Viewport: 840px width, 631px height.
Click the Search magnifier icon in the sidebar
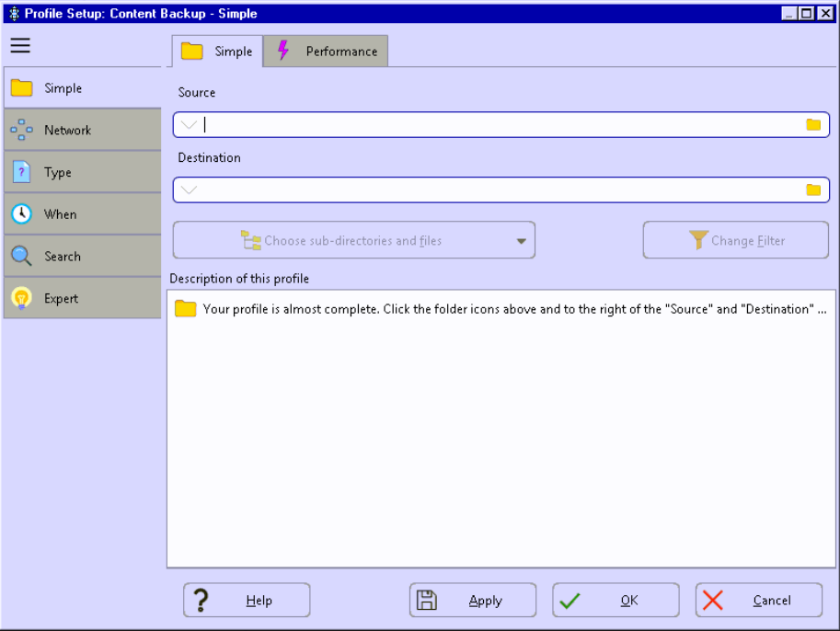point(21,255)
